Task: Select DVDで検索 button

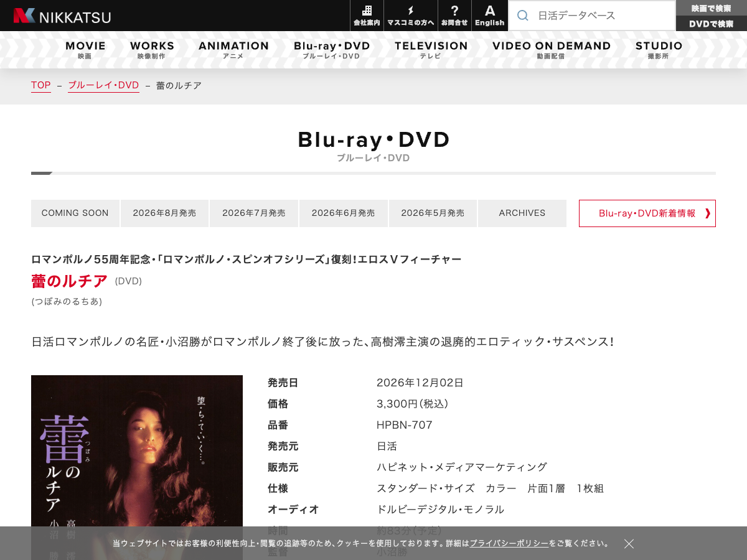Action: (712, 24)
